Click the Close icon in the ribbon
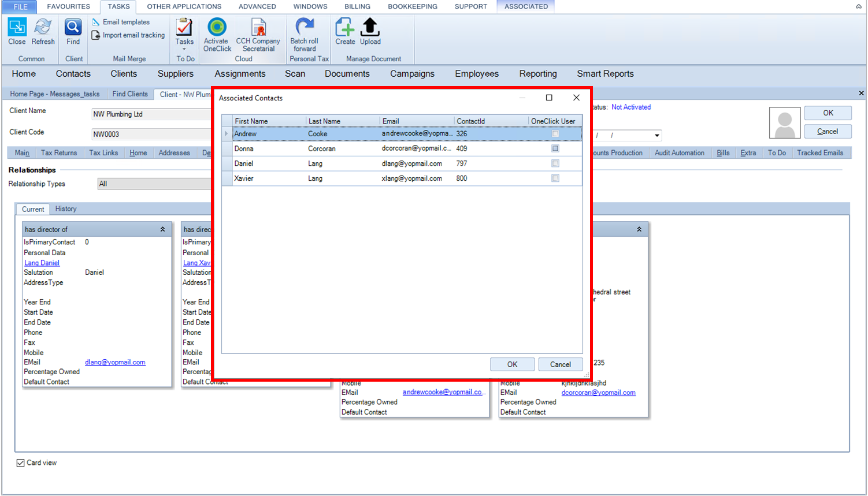The image size is (868, 496). pyautogui.click(x=17, y=32)
